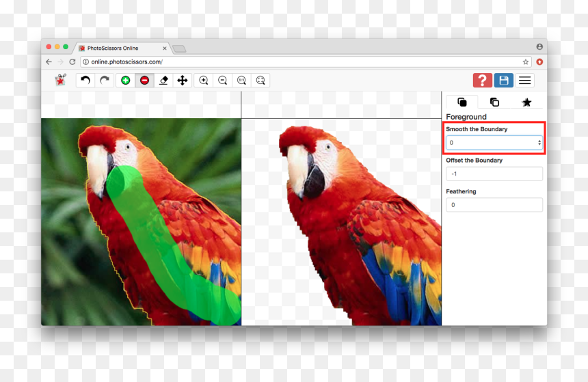588x382 pixels.
Task: Redo the last action
Action: tap(105, 80)
